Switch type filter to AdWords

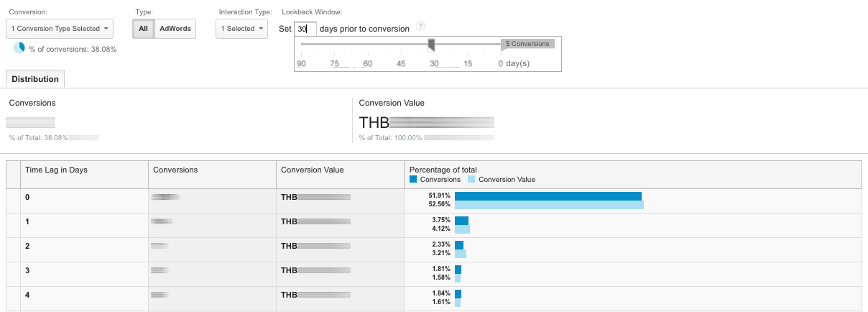coord(175,29)
